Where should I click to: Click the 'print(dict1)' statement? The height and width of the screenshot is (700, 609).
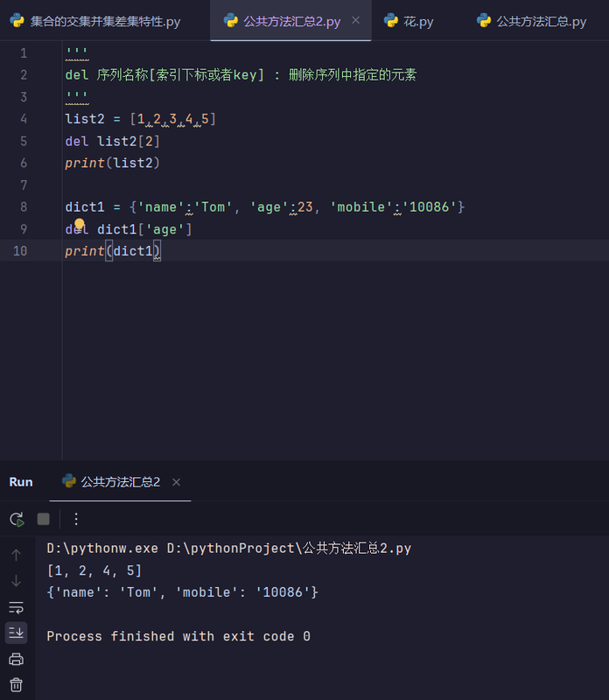tap(113, 251)
